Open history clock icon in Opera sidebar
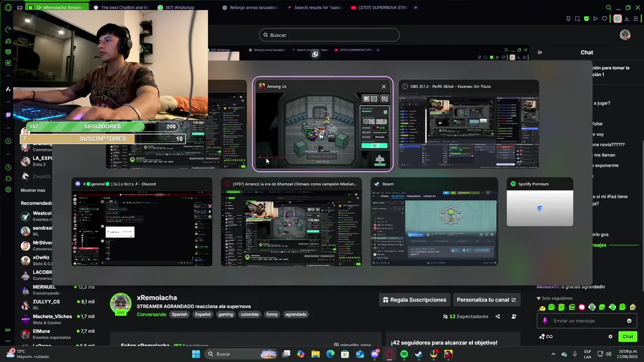Viewport: 644px width, 362px height. pos(8,167)
